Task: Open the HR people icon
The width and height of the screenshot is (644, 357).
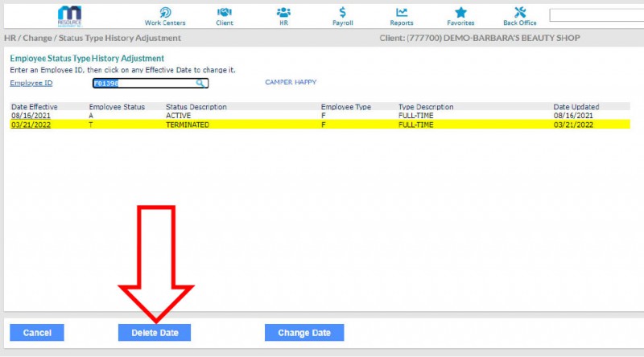Action: pos(283,12)
